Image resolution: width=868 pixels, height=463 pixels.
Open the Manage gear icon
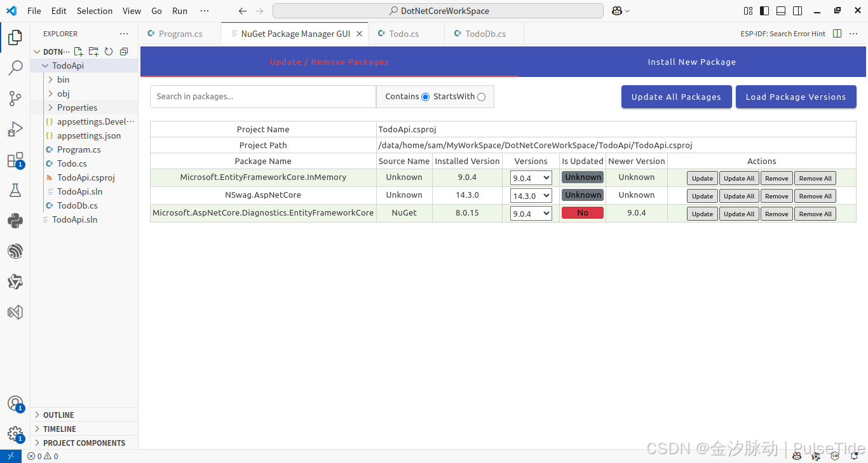[15, 434]
